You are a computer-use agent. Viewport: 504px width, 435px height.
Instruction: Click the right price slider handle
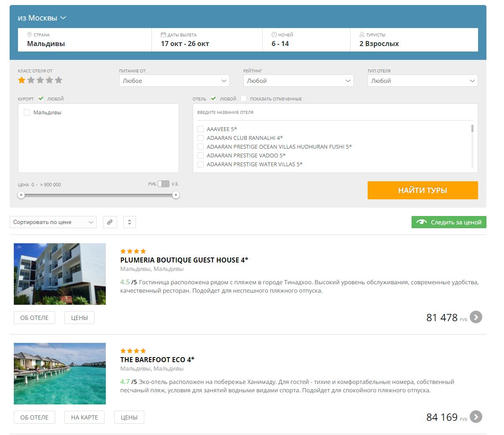coord(176,195)
